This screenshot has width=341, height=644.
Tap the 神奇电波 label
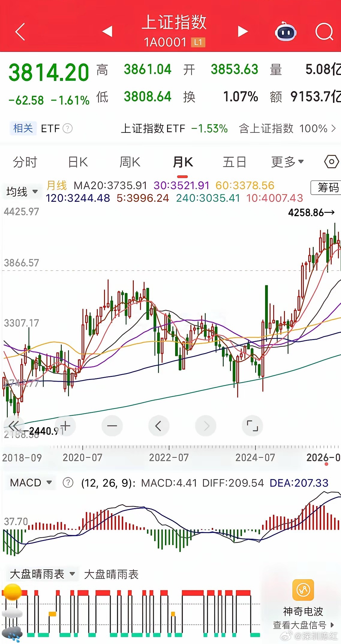[x=303, y=611]
